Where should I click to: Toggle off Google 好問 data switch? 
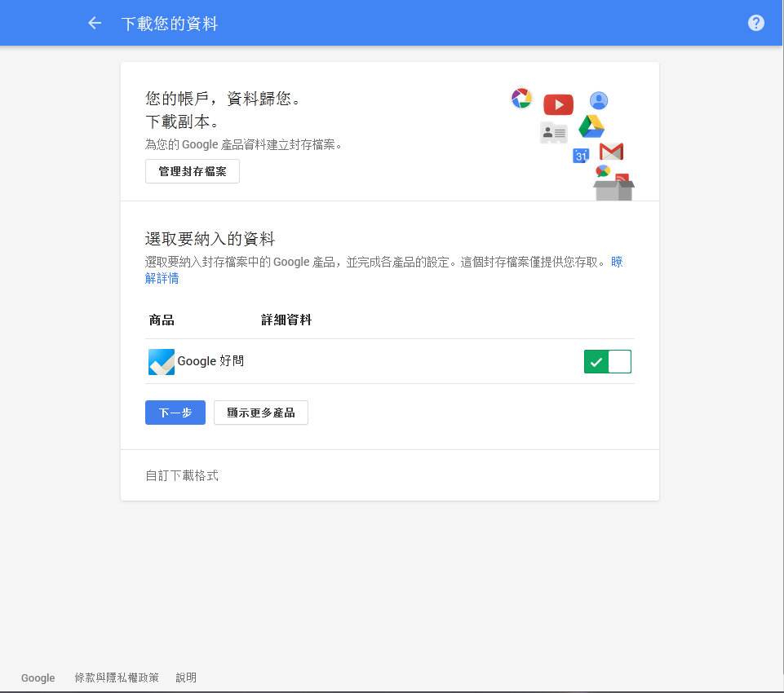(x=607, y=362)
